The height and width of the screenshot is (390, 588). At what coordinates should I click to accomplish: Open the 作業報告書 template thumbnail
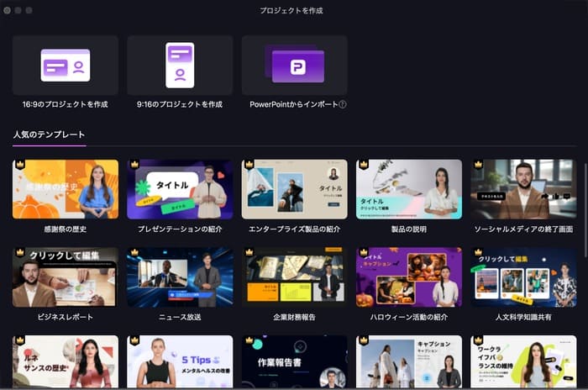(x=294, y=361)
